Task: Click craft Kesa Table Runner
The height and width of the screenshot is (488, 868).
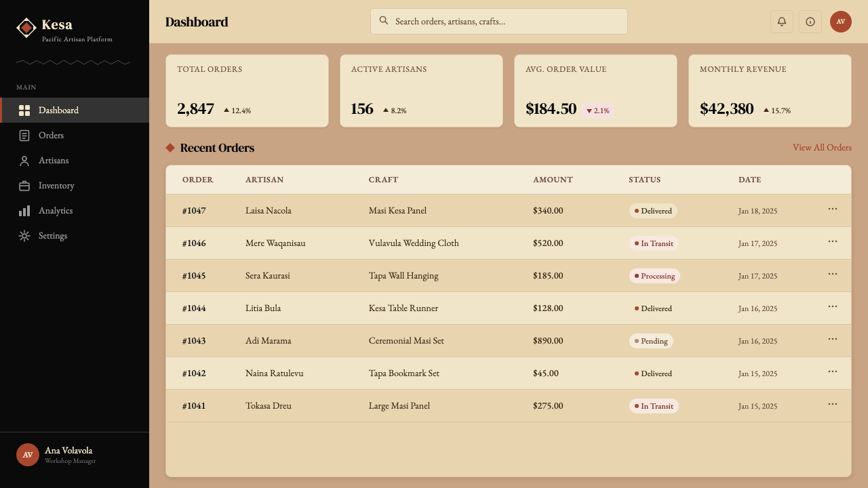Action: [x=403, y=308]
